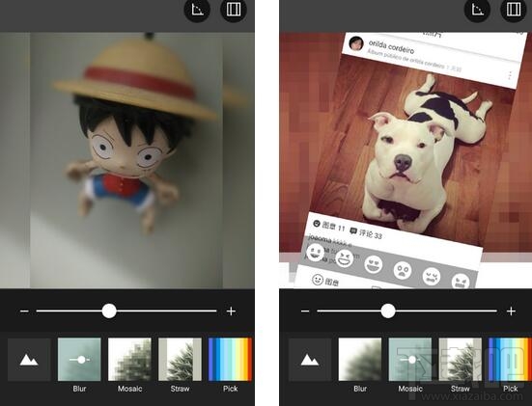
Task: Tap the Pick label in left screen
Action: point(231,389)
